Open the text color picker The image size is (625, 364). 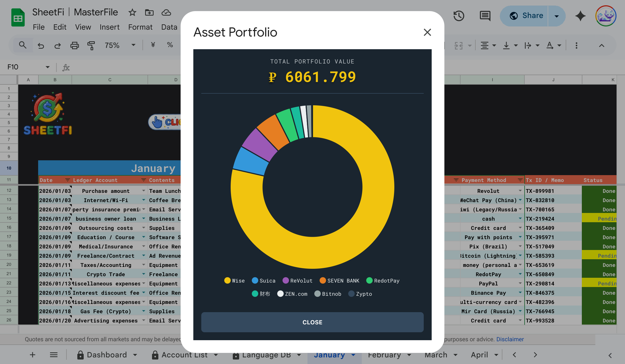point(551,45)
